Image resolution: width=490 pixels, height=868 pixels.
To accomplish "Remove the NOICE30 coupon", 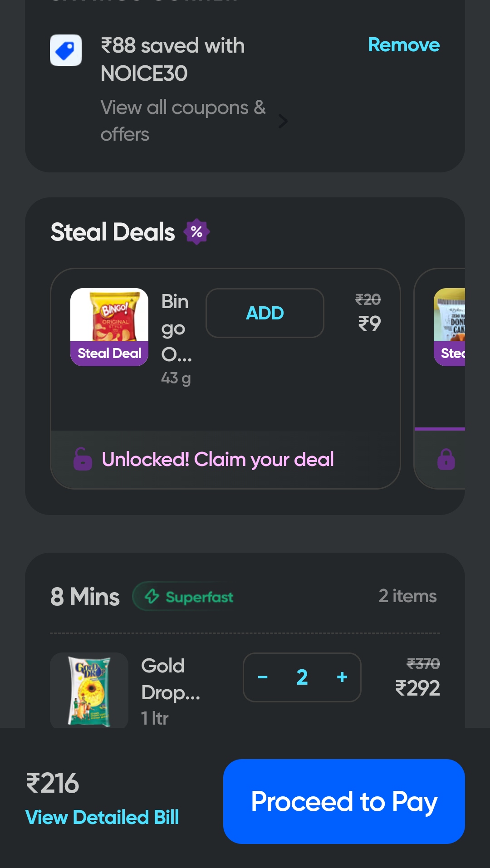I will point(403,45).
